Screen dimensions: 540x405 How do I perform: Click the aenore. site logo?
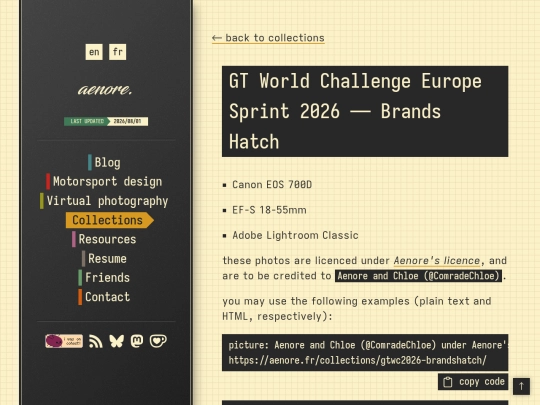click(105, 89)
